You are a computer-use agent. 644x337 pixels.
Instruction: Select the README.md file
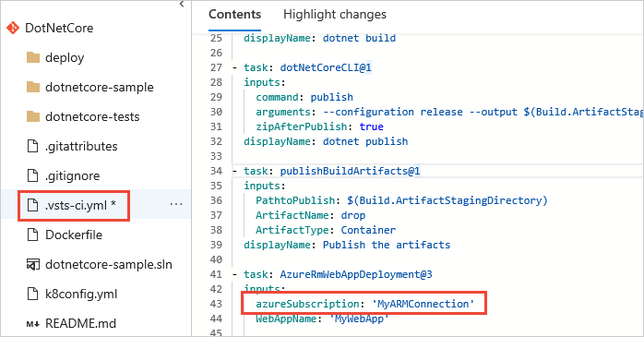coord(80,323)
